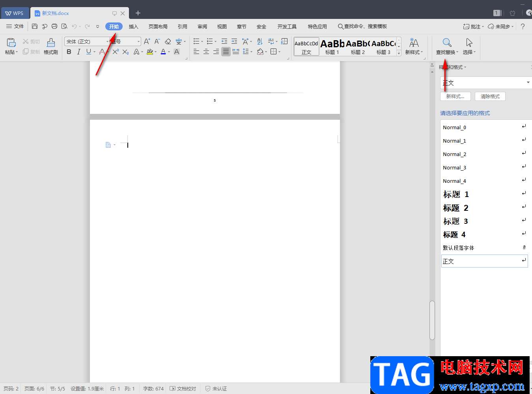Click the Save icon in quick access toolbar
Image resolution: width=532 pixels, height=394 pixels.
point(35,26)
